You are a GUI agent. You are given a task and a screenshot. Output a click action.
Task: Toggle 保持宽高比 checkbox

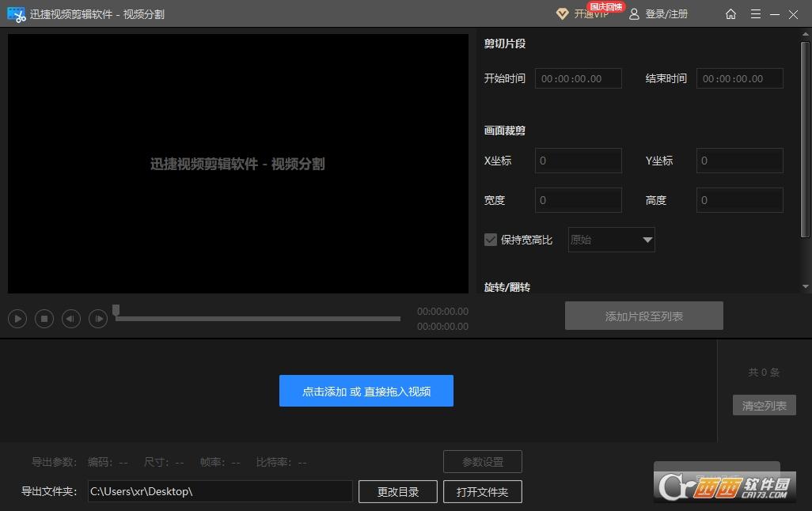pos(491,240)
